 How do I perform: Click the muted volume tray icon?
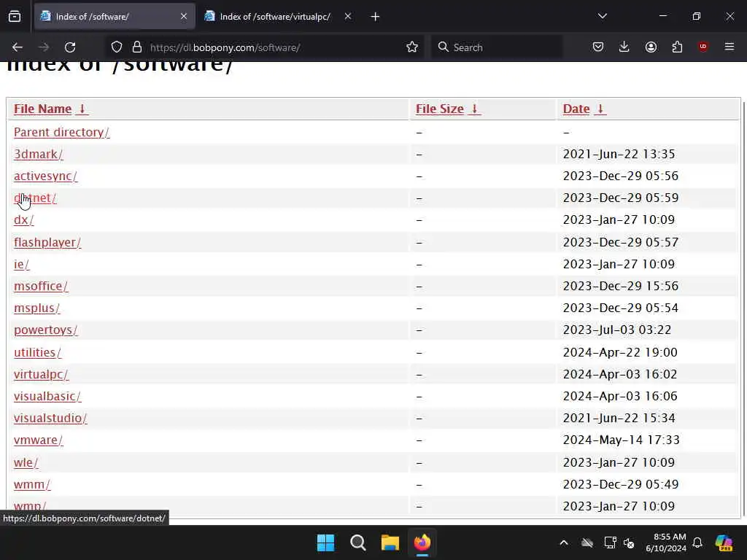coord(629,542)
